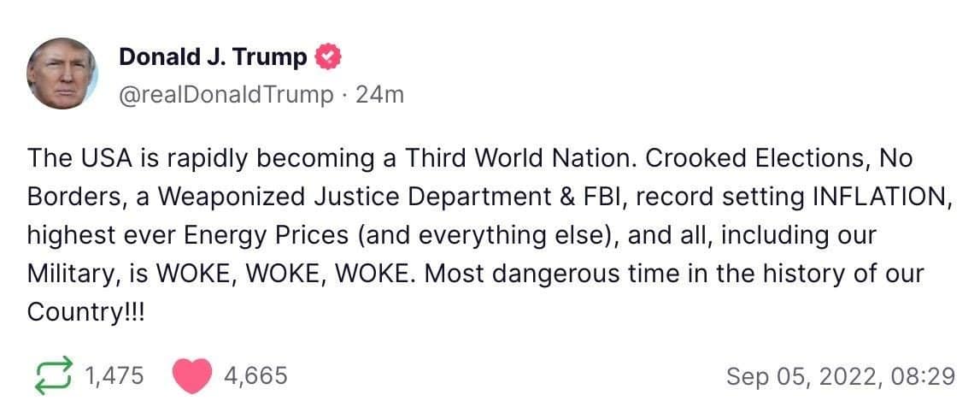Open the ReTruth arrows icon
Screen dimensions: 980x407
click(52, 375)
